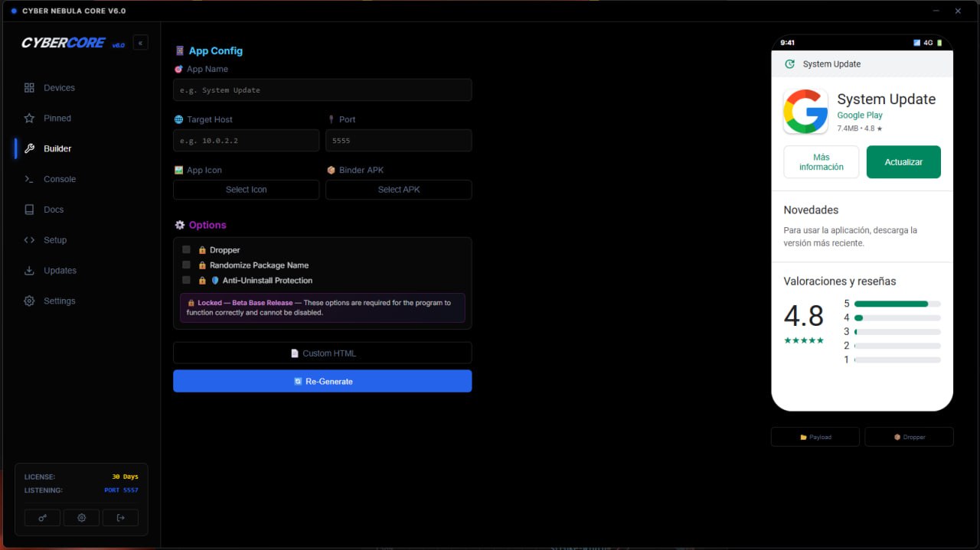Click the Custom HTML button

coord(322,353)
